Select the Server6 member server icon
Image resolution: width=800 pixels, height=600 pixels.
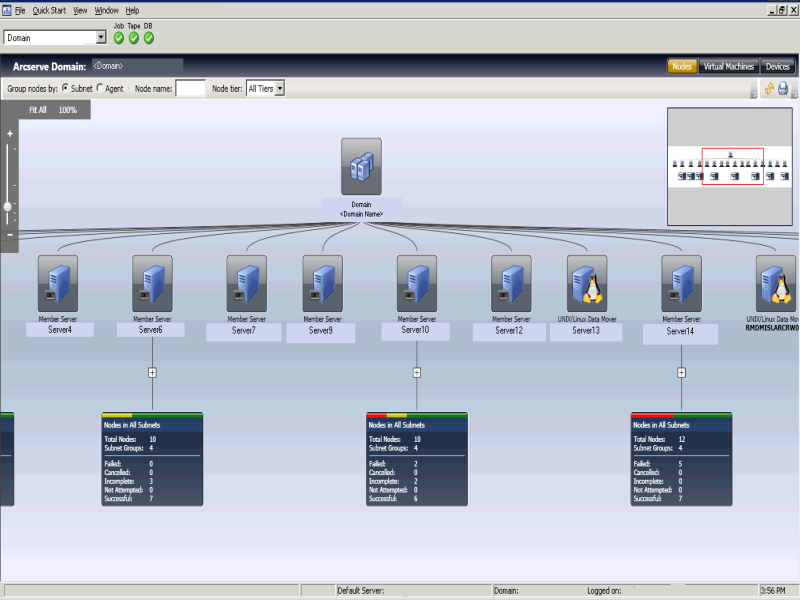pyautogui.click(x=152, y=283)
